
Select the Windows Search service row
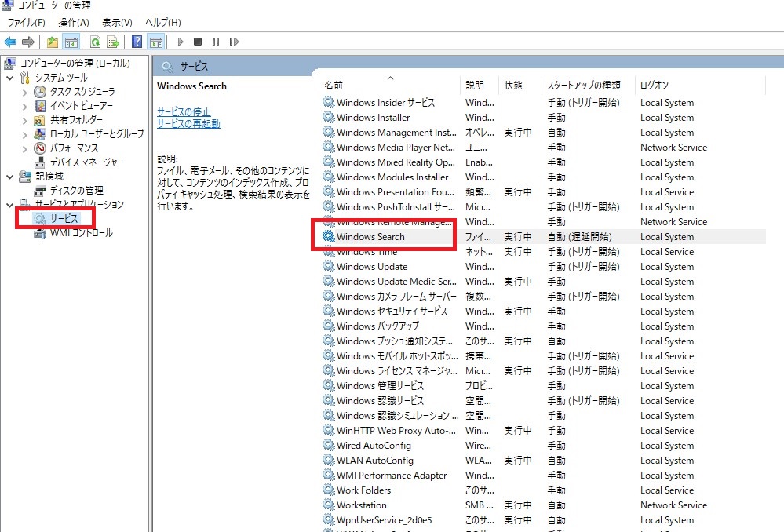544,236
